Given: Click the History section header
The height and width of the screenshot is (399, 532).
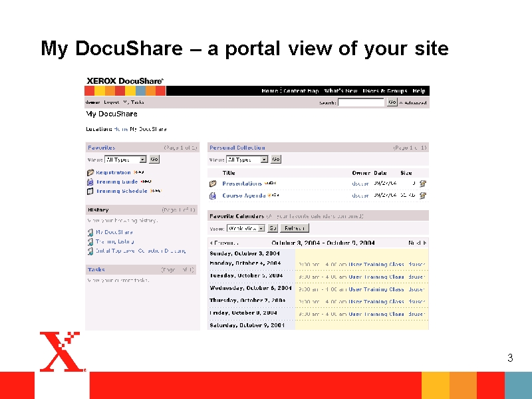Looking at the screenshot, I should [98, 210].
